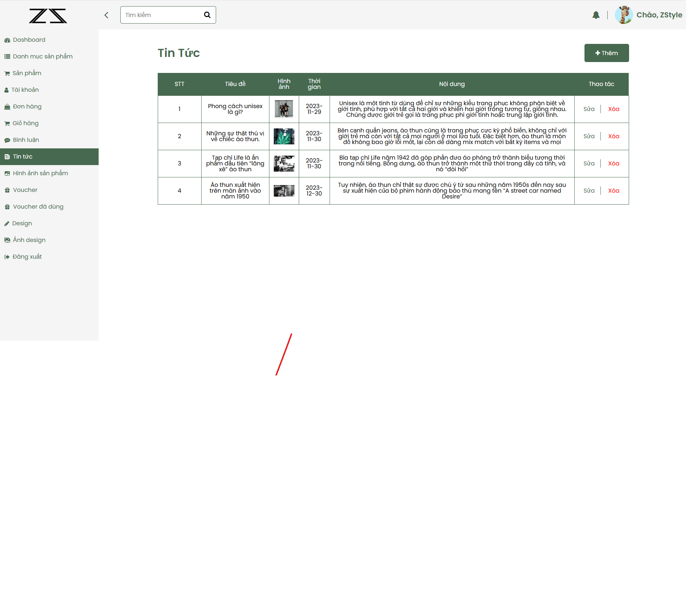The width and height of the screenshot is (686, 616).
Task: Open Đơn hàng page
Action: coord(27,107)
